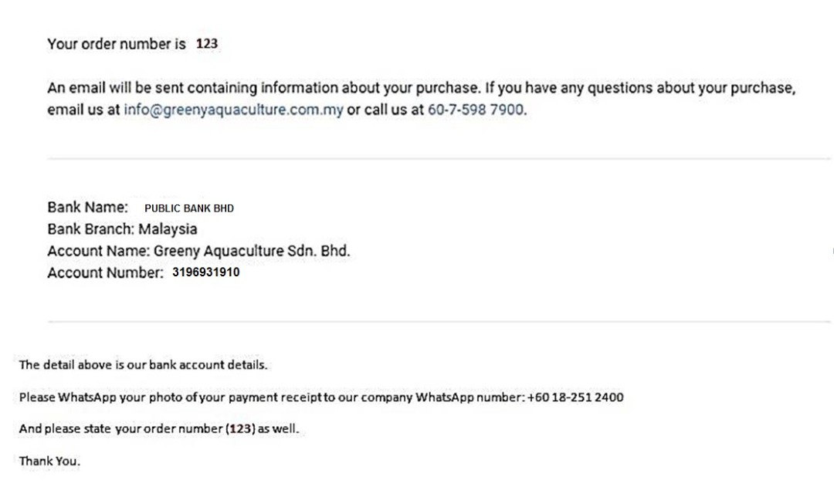Click the order number (123) in the last sentence
The image size is (834, 504).
(x=240, y=428)
